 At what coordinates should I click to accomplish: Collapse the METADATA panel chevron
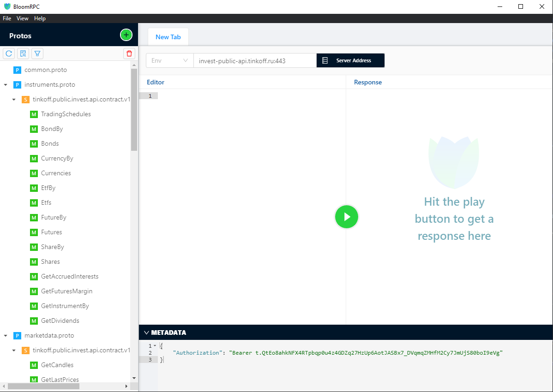point(146,333)
